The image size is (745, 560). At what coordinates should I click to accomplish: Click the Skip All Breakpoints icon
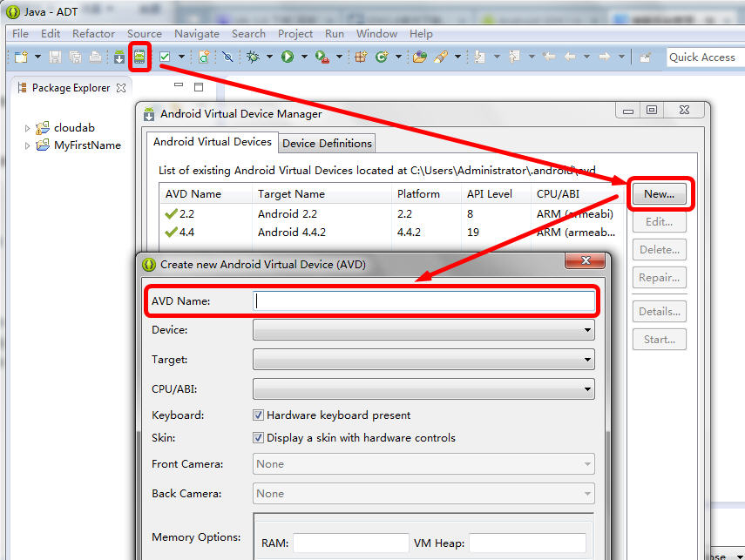(x=227, y=57)
